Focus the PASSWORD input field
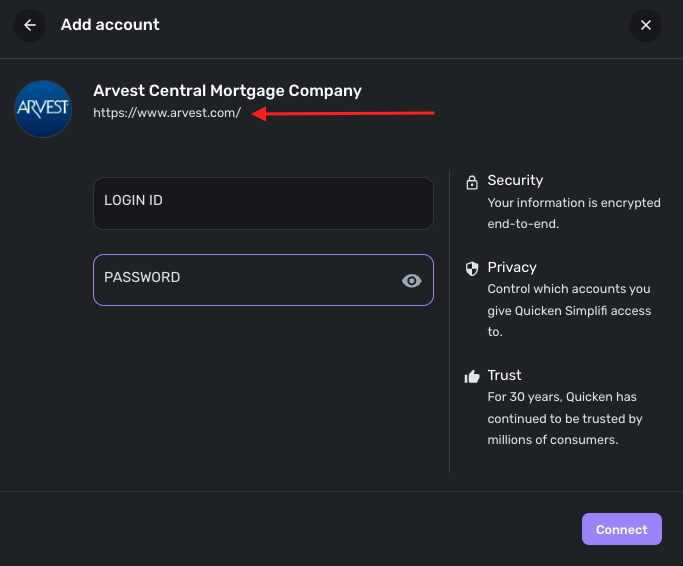Image resolution: width=683 pixels, height=566 pixels. [245, 280]
